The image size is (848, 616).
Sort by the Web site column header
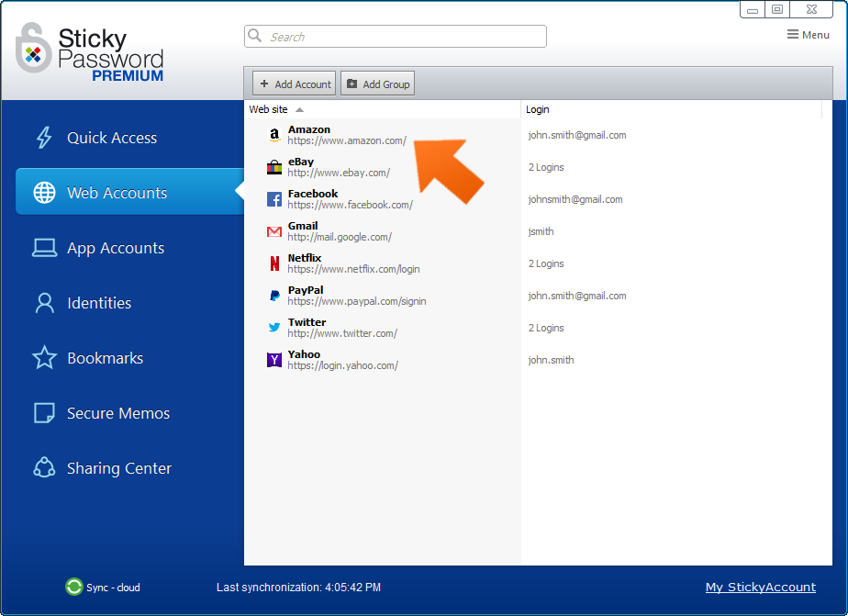point(383,109)
